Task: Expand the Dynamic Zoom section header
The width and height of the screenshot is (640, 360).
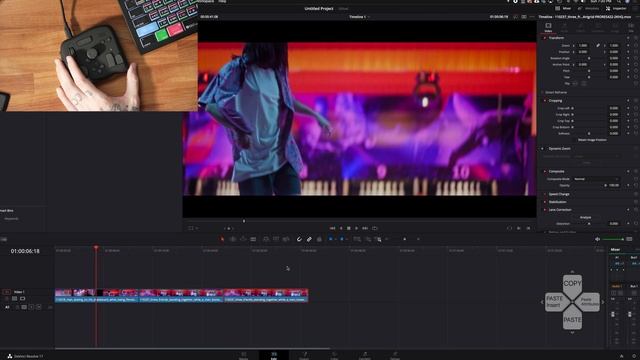Action: click(559, 149)
